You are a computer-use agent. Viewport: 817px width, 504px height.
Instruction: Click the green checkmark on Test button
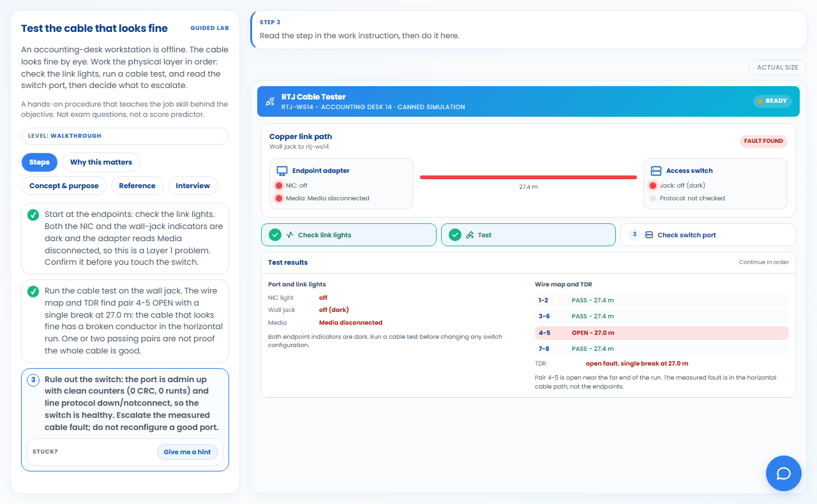tap(455, 235)
